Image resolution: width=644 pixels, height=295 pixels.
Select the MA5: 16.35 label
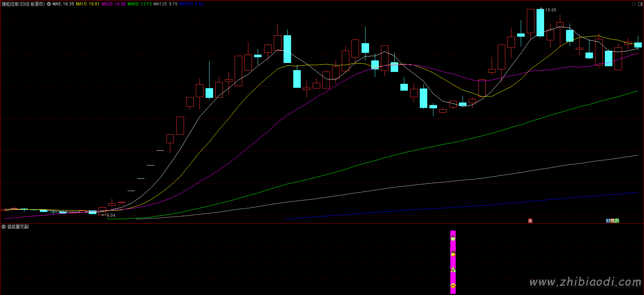coord(63,4)
